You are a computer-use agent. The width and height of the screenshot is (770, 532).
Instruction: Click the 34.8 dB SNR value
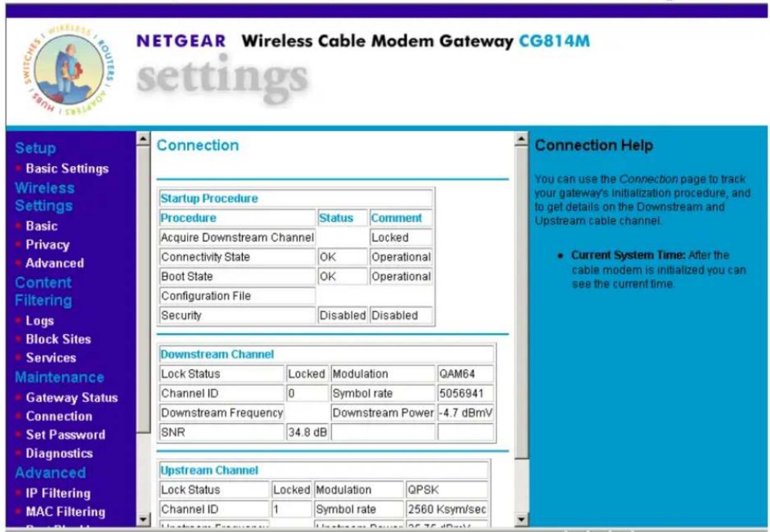pyautogui.click(x=307, y=432)
